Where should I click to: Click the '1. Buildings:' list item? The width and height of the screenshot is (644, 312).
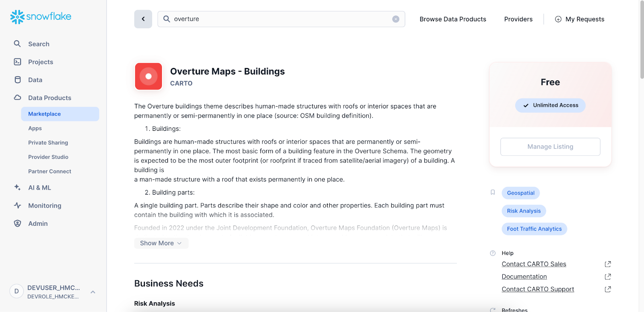(163, 129)
